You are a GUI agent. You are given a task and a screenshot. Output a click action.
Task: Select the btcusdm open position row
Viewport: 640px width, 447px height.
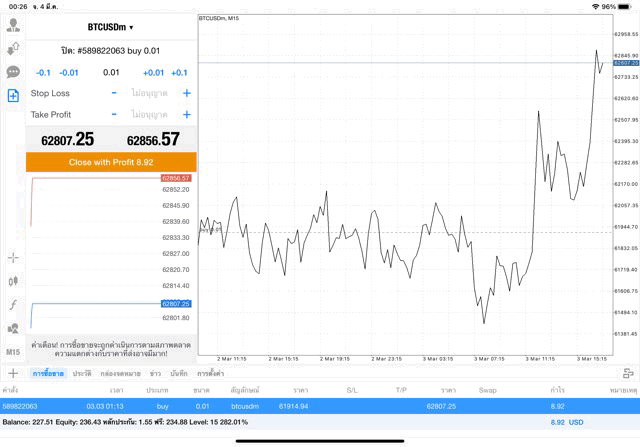(x=320, y=407)
